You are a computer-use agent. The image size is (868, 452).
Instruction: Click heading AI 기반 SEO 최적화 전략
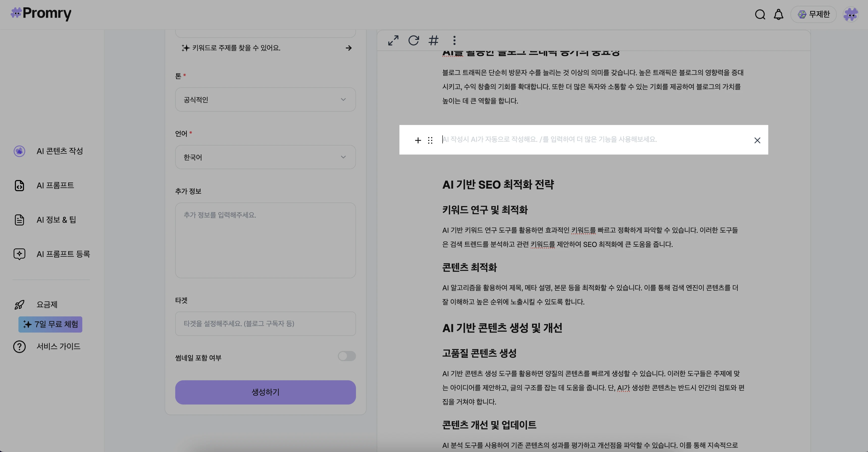point(498,185)
